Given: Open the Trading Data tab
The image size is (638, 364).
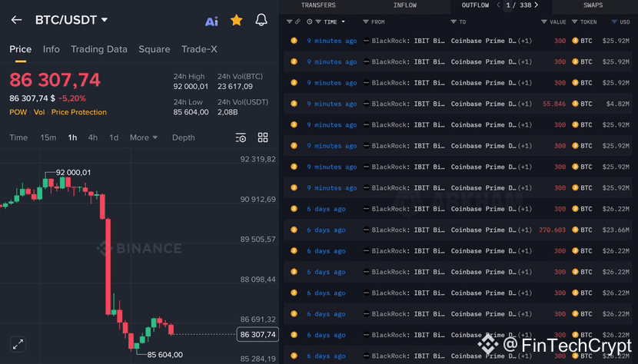Looking at the screenshot, I should point(99,49).
